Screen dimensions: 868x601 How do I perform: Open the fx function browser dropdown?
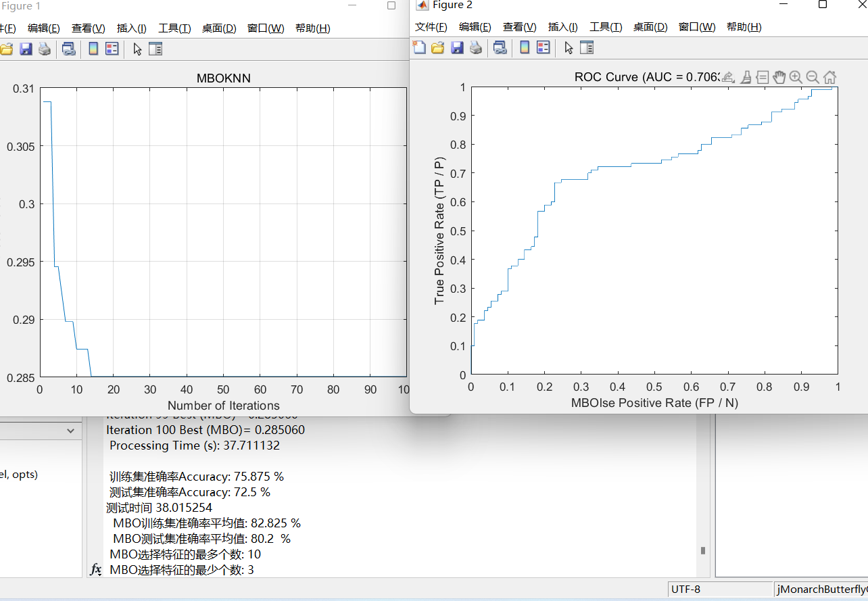(x=97, y=570)
